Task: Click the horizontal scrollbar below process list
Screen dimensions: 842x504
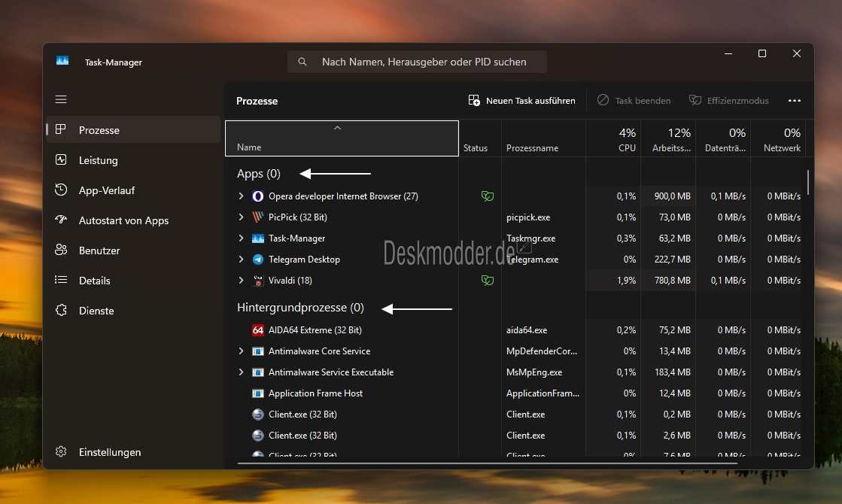Action: click(x=487, y=463)
